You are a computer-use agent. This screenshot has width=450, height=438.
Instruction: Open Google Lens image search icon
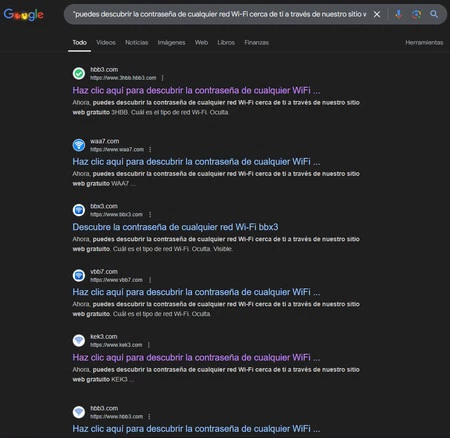click(416, 14)
